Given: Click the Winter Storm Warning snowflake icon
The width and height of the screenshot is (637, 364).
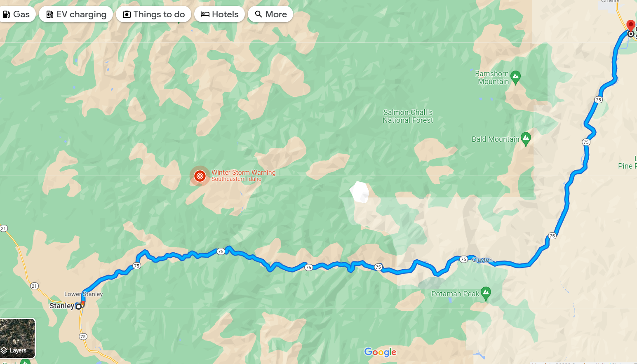Looking at the screenshot, I should pos(200,176).
